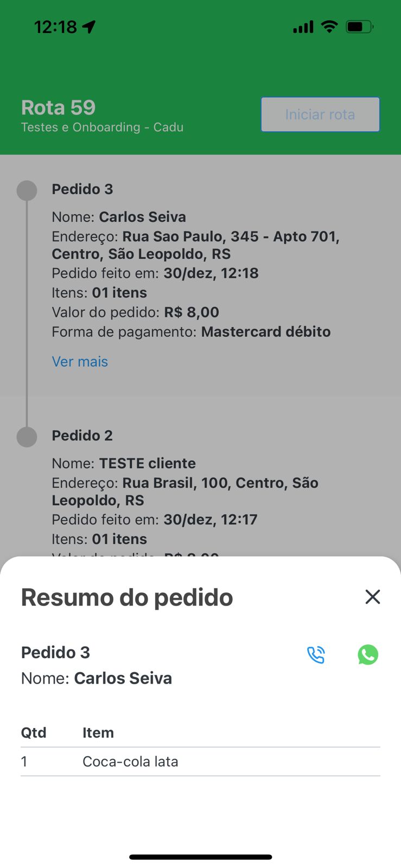Click the Iniciar rota button
This screenshot has width=401, height=868.
click(x=320, y=114)
